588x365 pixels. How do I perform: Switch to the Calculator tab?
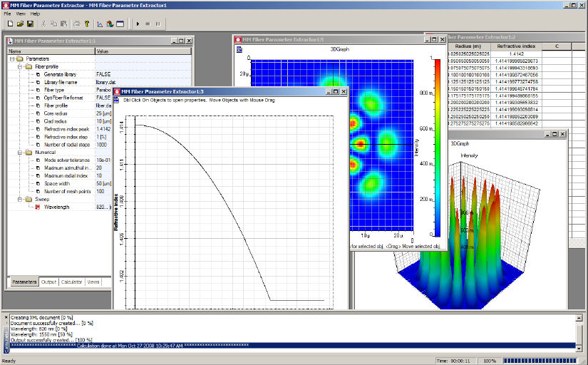coord(71,282)
